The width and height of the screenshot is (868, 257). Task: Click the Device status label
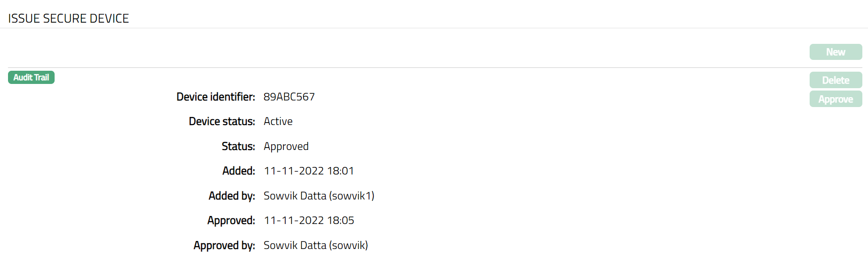tap(222, 121)
